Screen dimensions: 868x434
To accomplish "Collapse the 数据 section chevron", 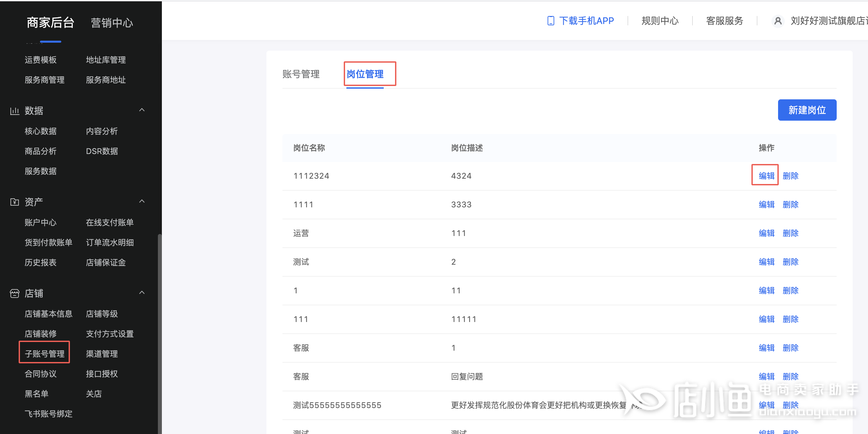I will [x=142, y=110].
